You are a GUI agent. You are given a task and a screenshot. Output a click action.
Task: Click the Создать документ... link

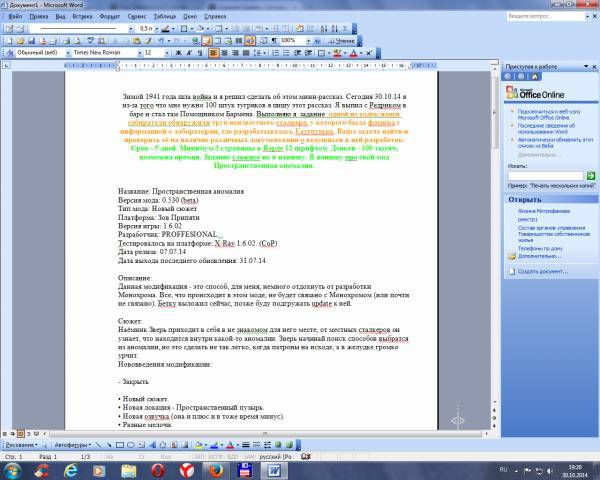(544, 271)
